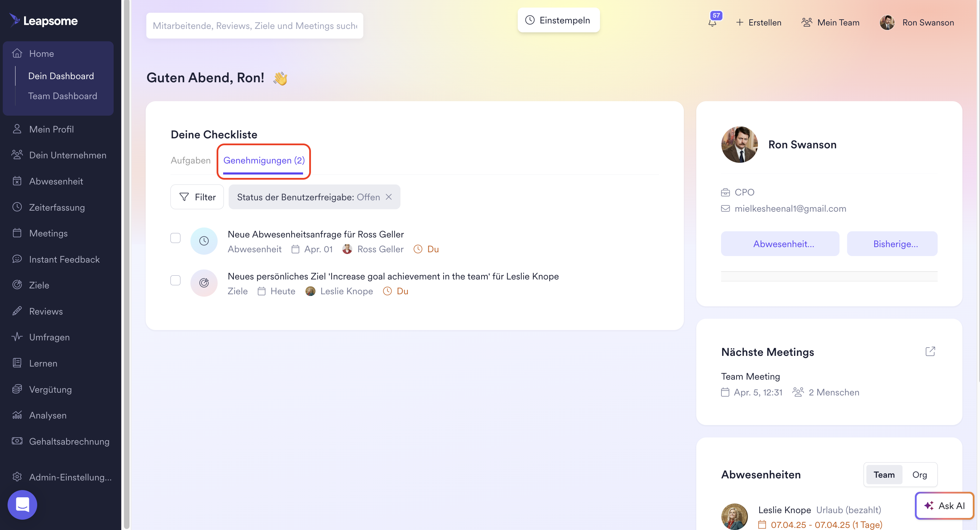980x530 pixels.
Task: Open Ron Swanson user menu in header
Action: (917, 22)
